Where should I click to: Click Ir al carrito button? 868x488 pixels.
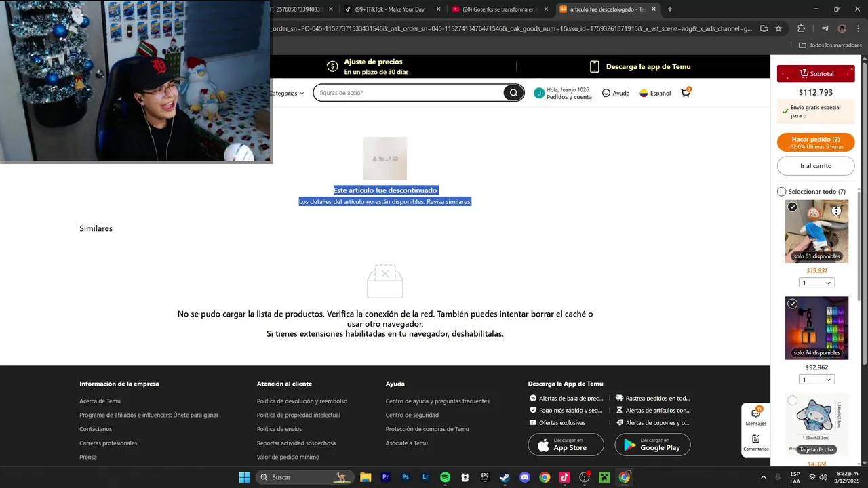click(x=816, y=165)
